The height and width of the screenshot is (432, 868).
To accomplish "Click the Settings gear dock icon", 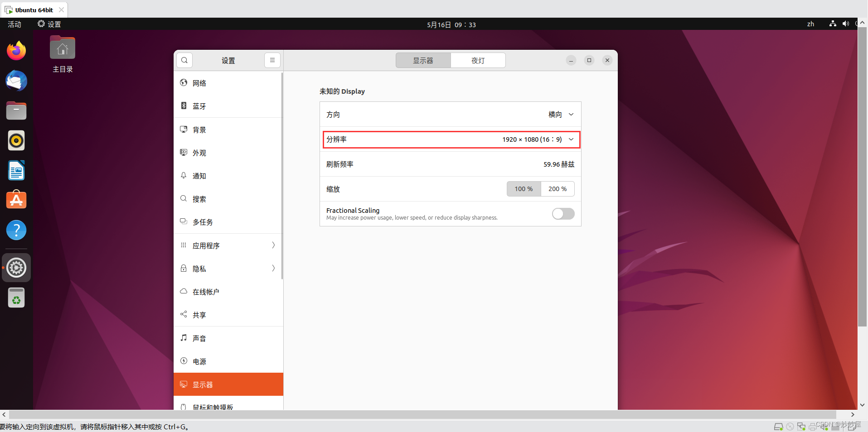I will click(x=16, y=268).
